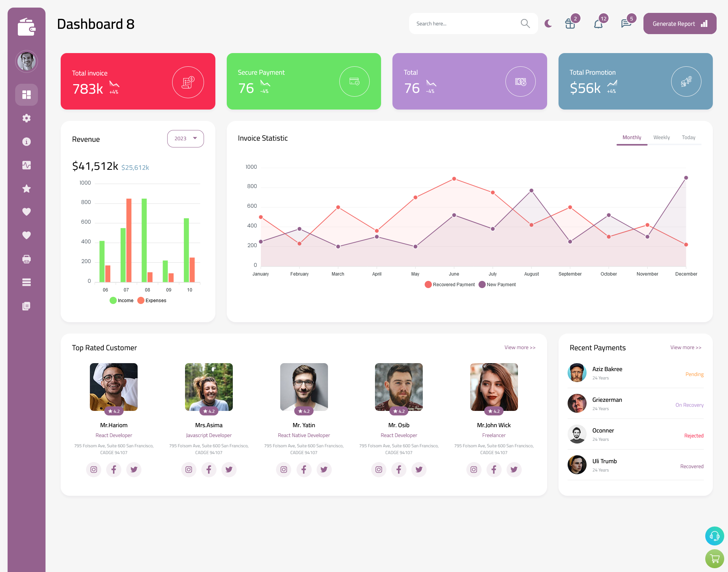Viewport: 728px width, 572px height.
Task: Select the star favorites sidebar icon
Action: click(x=26, y=188)
